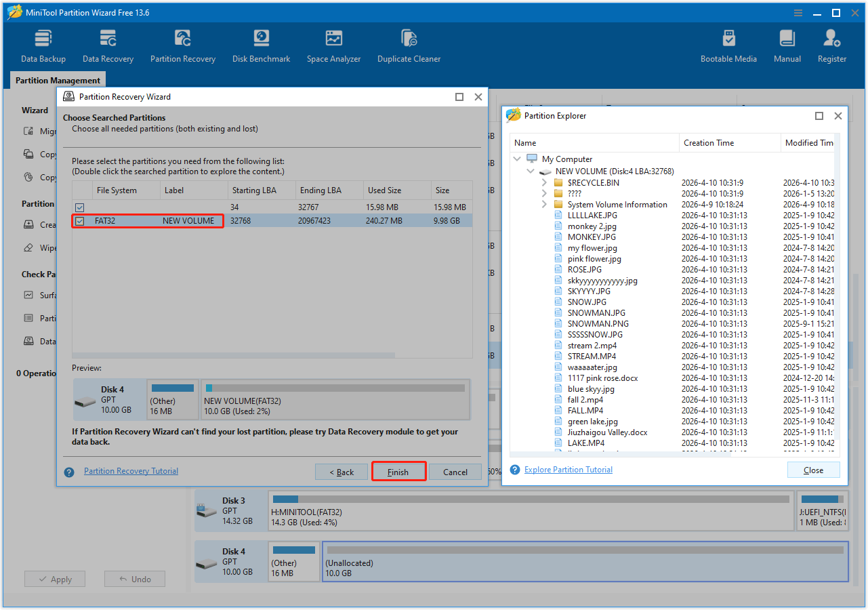Screen dimensions: 868x610
Task: Expand the $RECYCLE.BIN folder
Action: coord(543,182)
